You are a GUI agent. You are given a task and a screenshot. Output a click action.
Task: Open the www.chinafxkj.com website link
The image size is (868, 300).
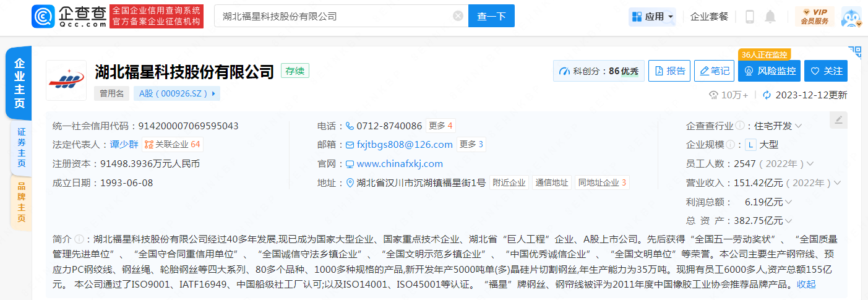pyautogui.click(x=400, y=164)
